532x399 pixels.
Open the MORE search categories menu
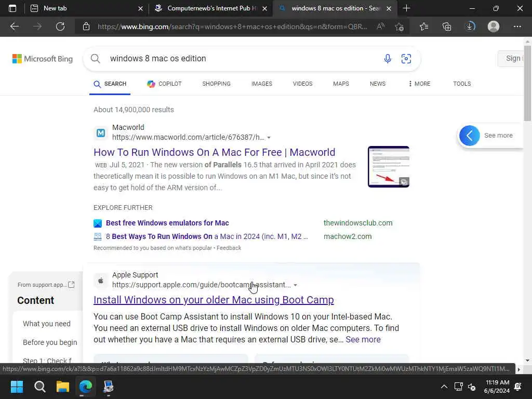pyautogui.click(x=420, y=84)
